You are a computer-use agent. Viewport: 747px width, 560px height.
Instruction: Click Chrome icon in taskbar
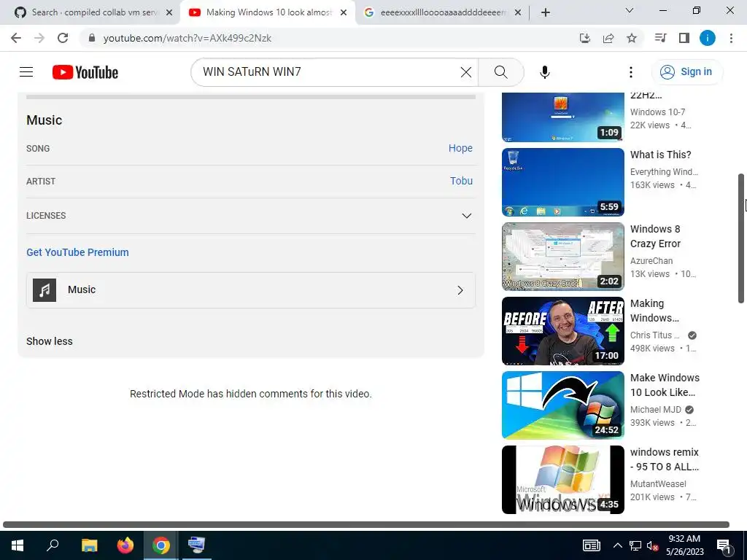(x=161, y=545)
